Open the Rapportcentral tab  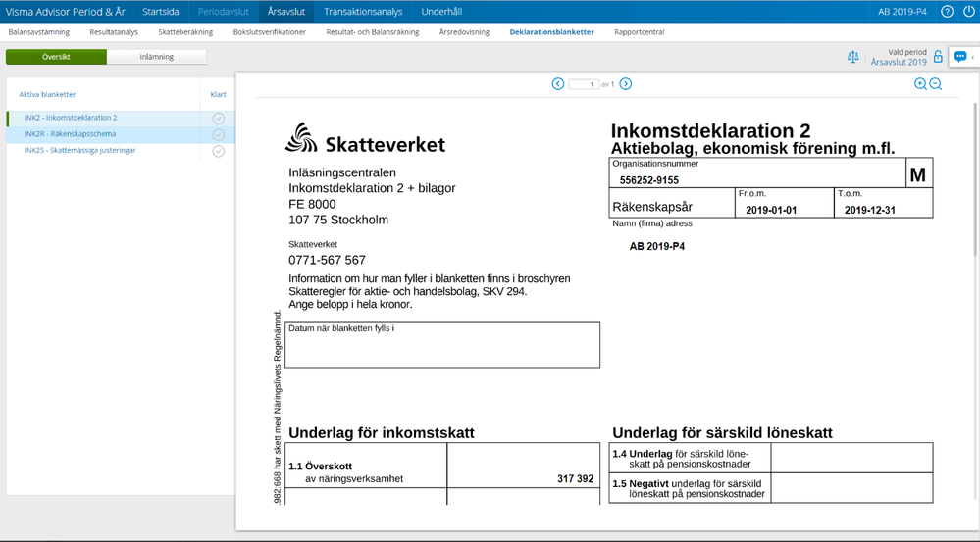click(639, 32)
